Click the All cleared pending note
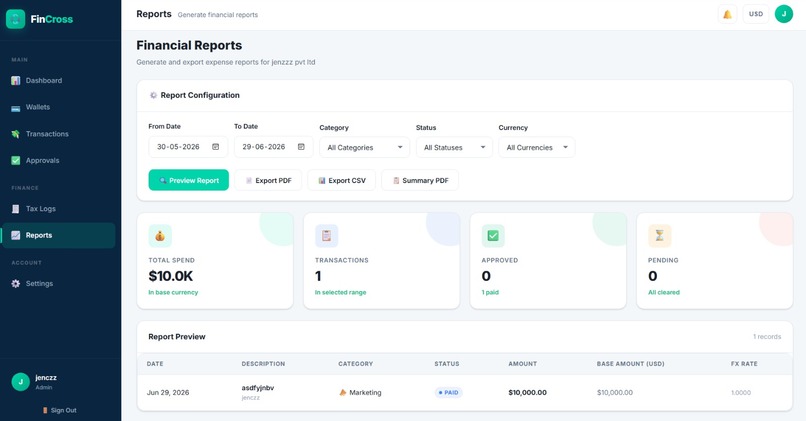806x421 pixels. coord(664,292)
